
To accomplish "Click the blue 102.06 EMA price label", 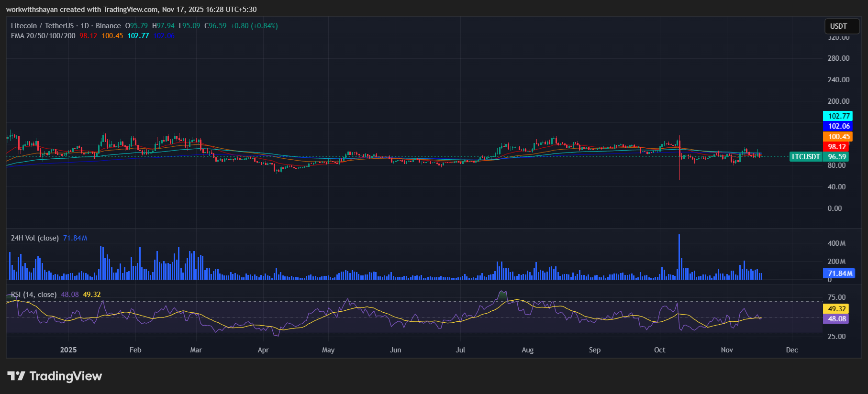I will click(837, 126).
